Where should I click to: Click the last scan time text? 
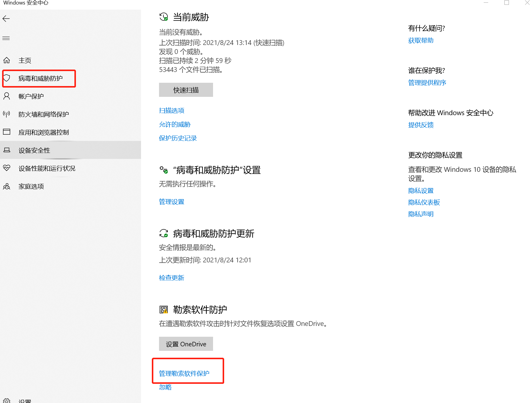coord(222,43)
